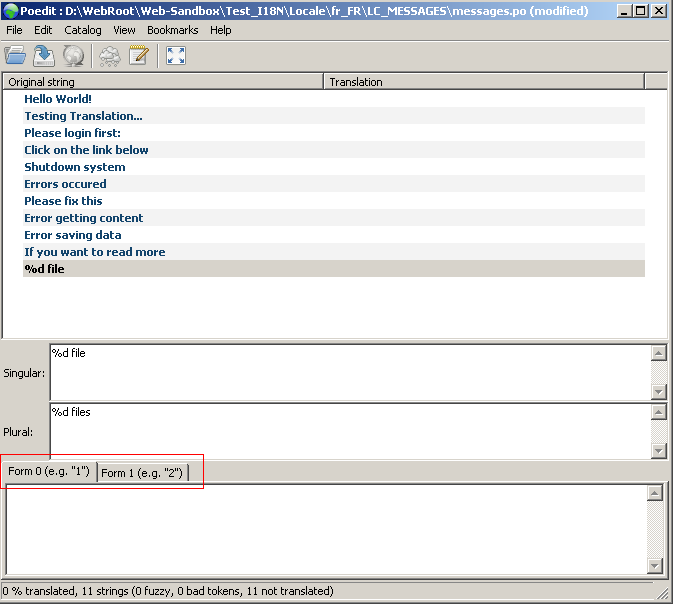
Task: Click the Save catalog toolbar icon
Action: pos(44,56)
